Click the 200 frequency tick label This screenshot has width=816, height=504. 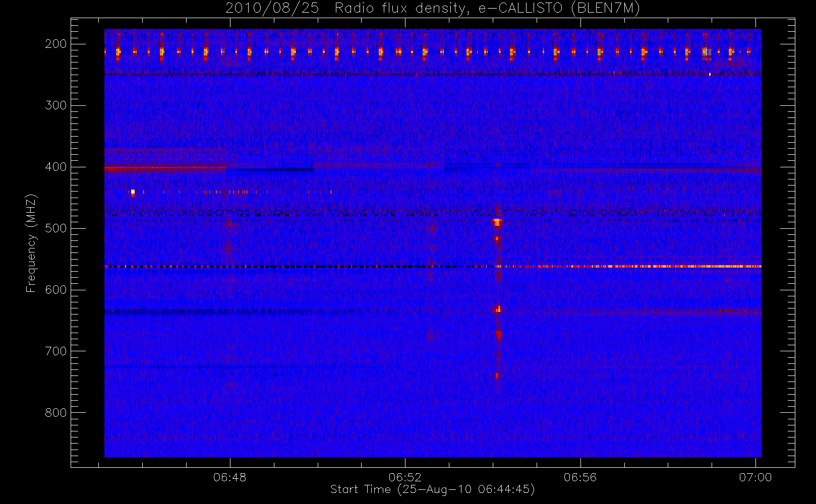(x=55, y=44)
